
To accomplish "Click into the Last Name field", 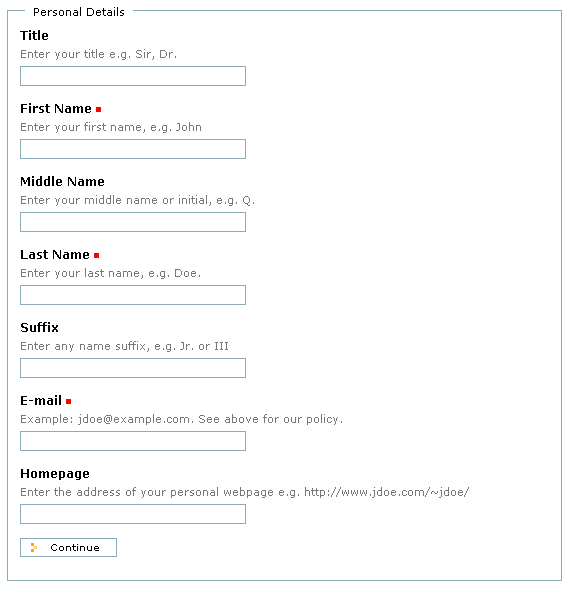I will tap(133, 295).
